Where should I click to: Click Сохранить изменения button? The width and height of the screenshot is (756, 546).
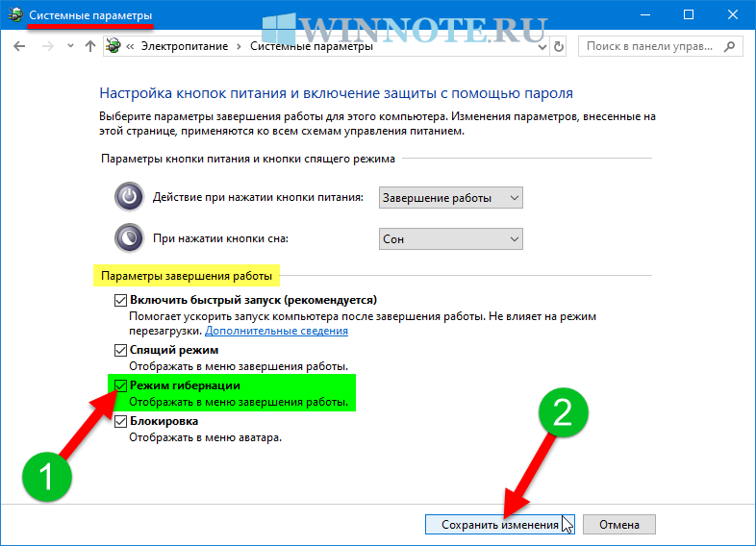point(500,524)
